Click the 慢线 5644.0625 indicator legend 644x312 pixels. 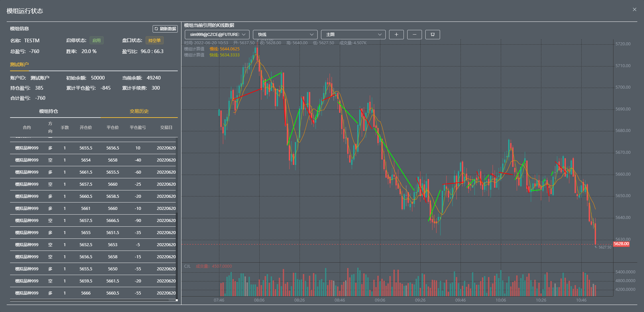pyautogui.click(x=224, y=49)
